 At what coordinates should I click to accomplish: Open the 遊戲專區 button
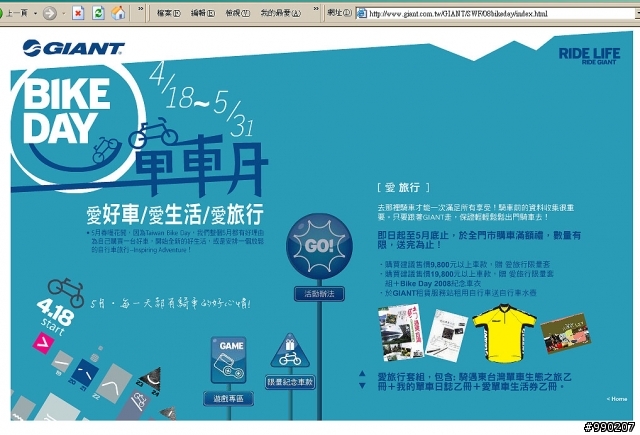point(229,399)
